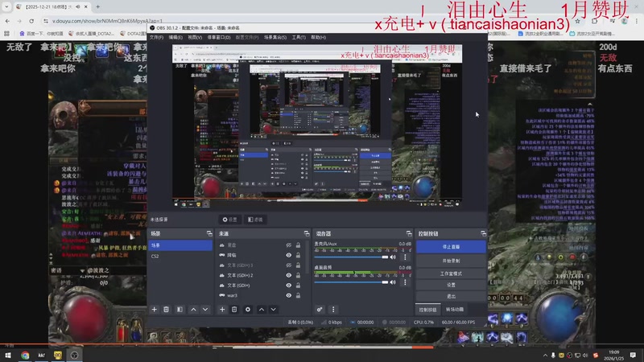644x362 pixels.
Task: Delete selected source with trash icon
Action: pyautogui.click(x=234, y=310)
